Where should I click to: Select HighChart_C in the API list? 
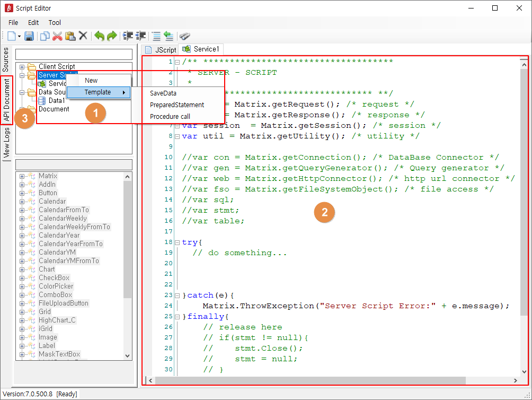pos(57,320)
